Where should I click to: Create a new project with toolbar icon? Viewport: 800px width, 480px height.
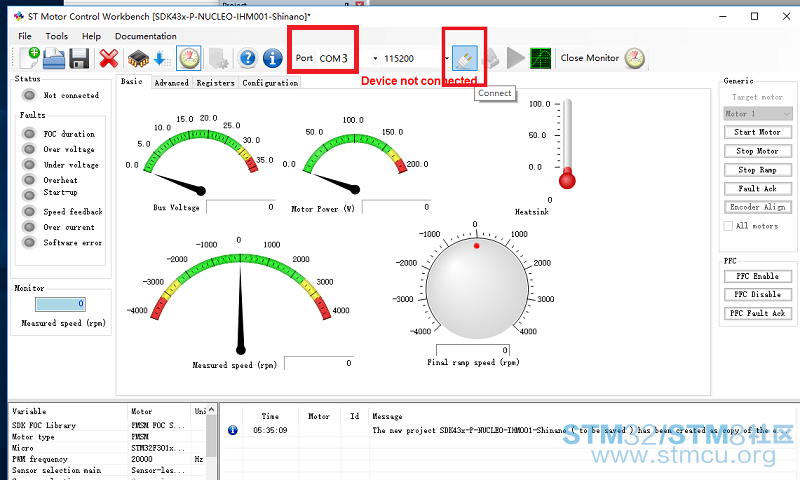click(29, 58)
